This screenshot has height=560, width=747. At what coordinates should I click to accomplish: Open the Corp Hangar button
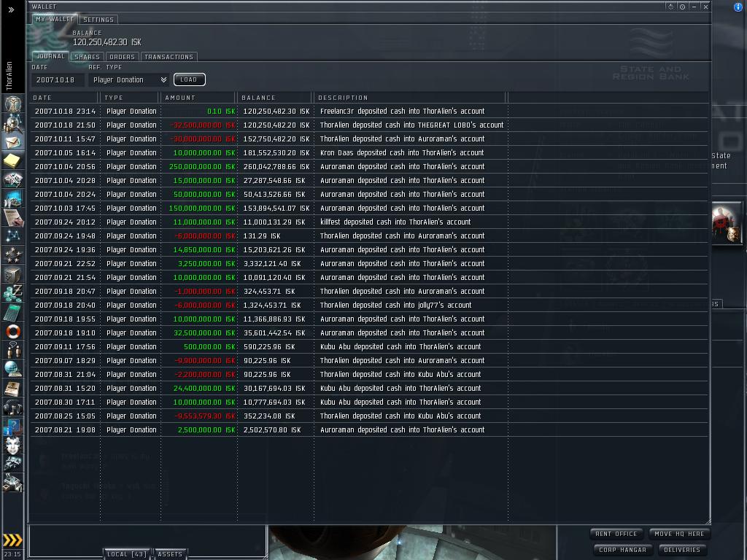pos(623,550)
